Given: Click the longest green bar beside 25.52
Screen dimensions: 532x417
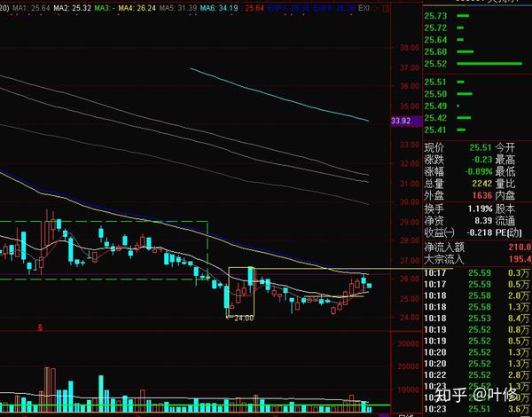Looking at the screenshot, I should pyautogui.click(x=489, y=64).
